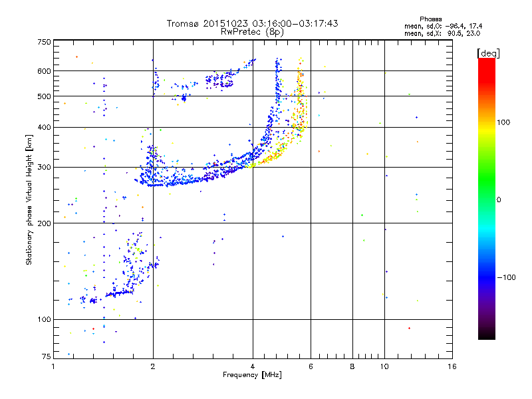Click the "[deg]" colorbar unit label

(x=488, y=53)
